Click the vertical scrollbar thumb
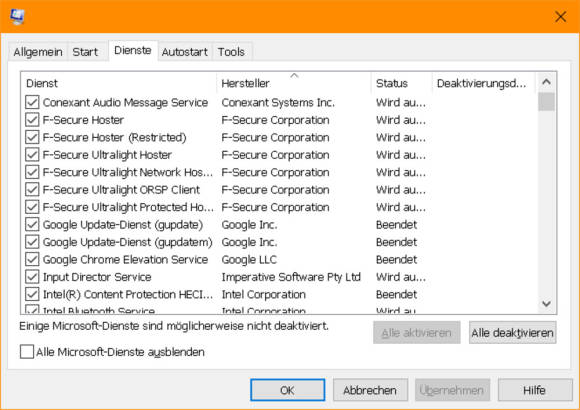Screen dimensions: 580x410 [546, 102]
